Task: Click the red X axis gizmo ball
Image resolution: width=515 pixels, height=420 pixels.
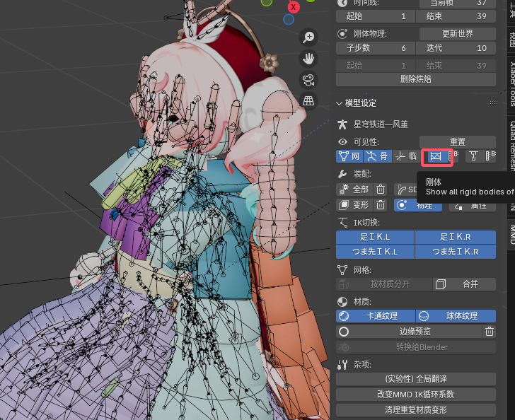Action: tap(294, 7)
